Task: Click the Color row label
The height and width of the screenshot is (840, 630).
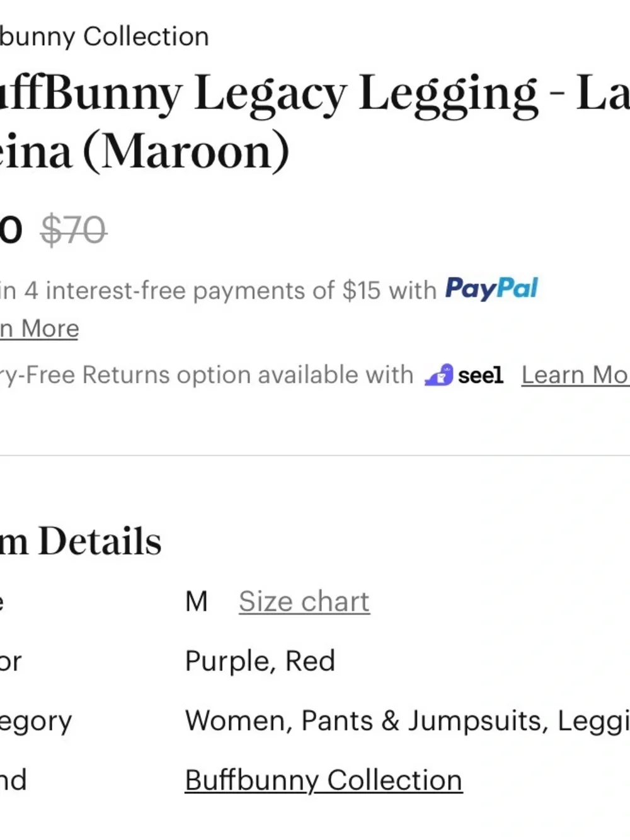Action: tap(11, 662)
